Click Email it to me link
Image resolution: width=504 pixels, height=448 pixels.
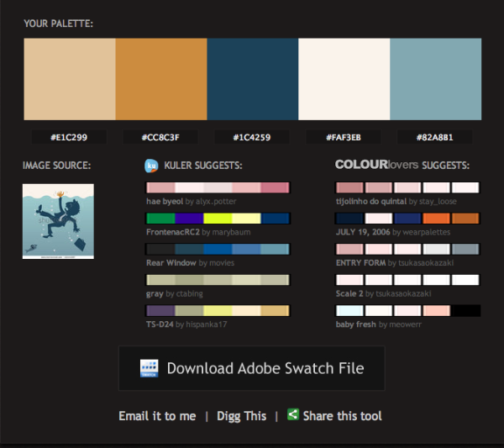pyautogui.click(x=157, y=416)
